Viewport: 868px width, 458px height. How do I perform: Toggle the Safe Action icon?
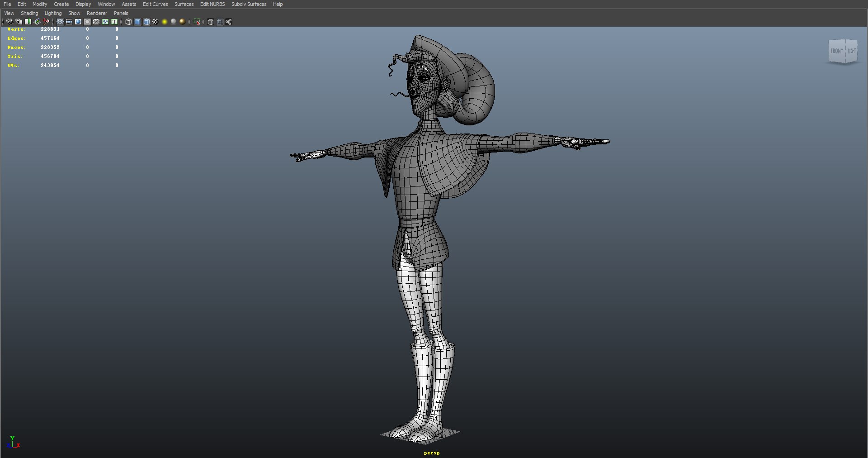105,22
